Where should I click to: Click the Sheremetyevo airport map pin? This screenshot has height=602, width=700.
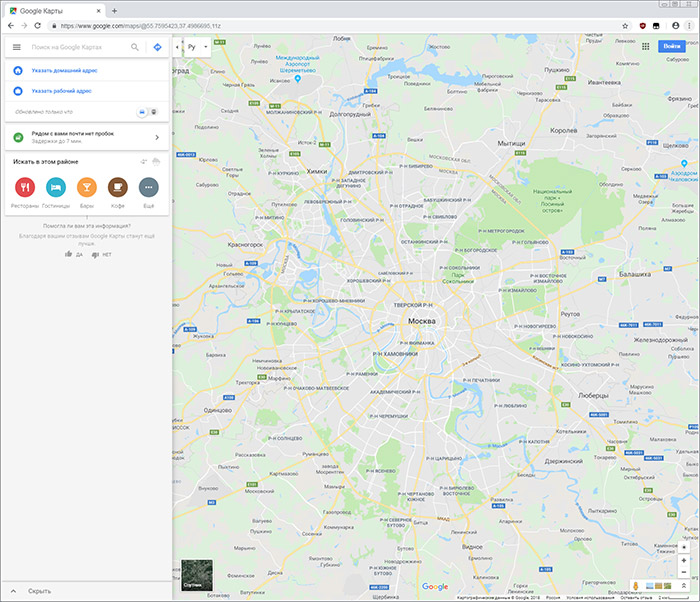[x=298, y=79]
